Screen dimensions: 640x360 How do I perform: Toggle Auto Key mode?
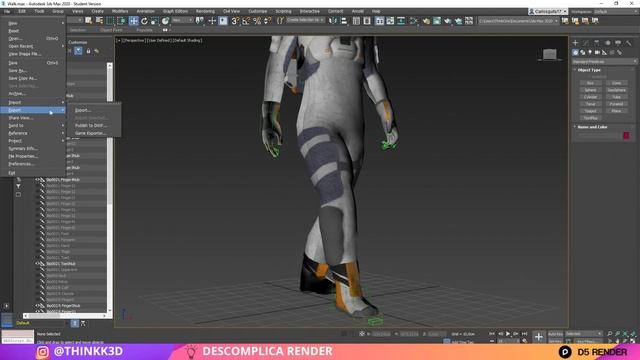click(x=555, y=334)
